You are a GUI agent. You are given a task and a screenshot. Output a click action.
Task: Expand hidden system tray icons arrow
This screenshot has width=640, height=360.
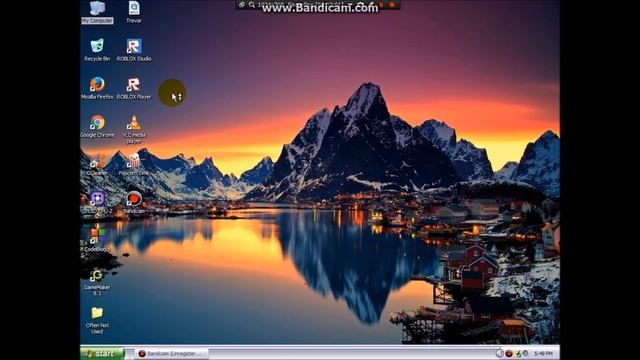click(x=499, y=354)
